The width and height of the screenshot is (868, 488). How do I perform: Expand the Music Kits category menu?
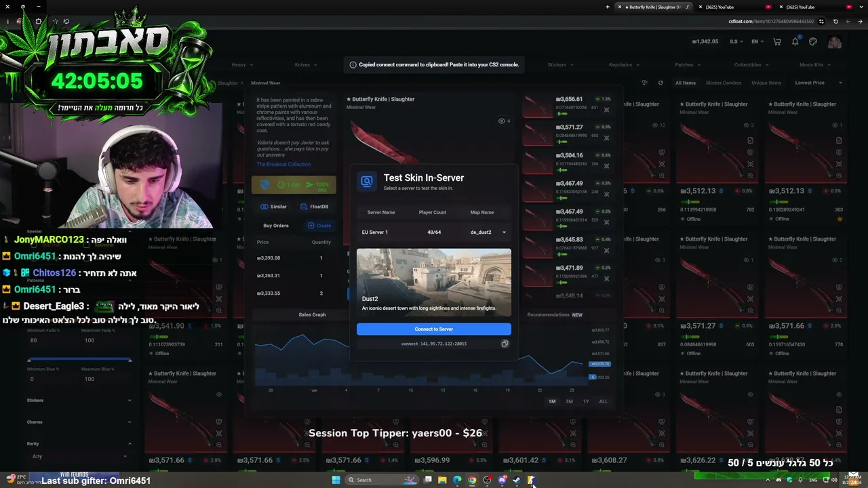coord(815,65)
